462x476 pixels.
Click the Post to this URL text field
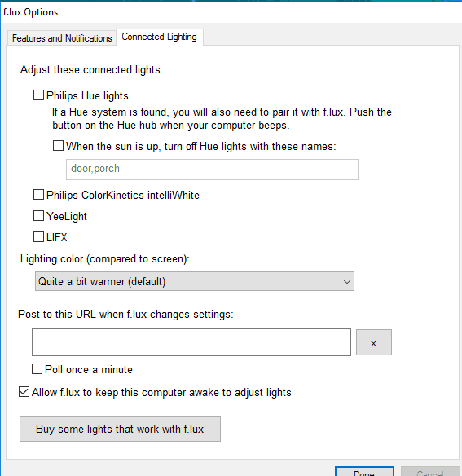pyautogui.click(x=191, y=342)
